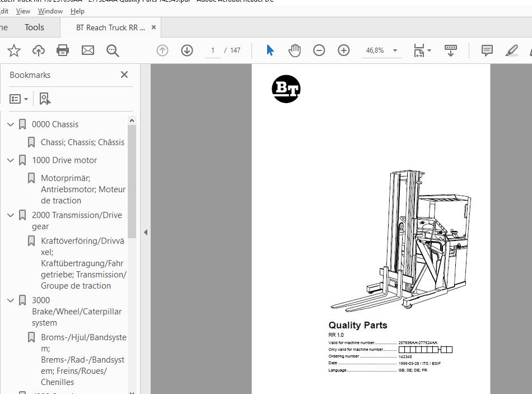The image size is (532, 394).
Task: Select the Hand pan tool
Action: 295,50
